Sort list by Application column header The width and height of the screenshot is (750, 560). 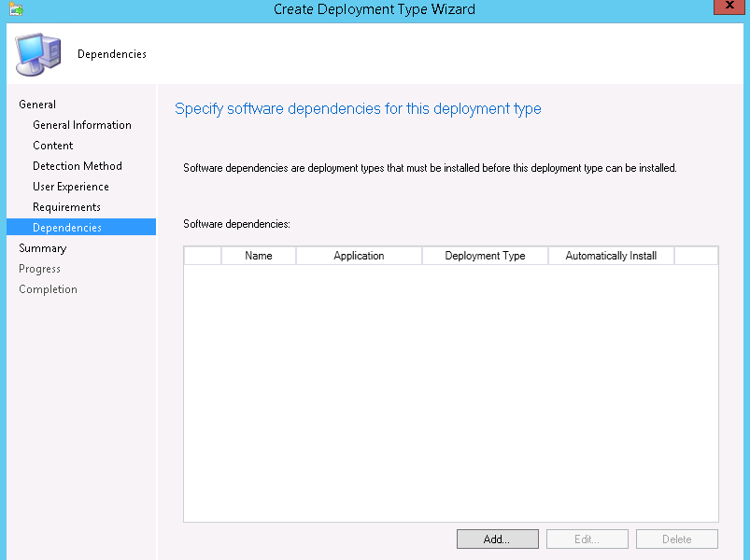coord(359,256)
